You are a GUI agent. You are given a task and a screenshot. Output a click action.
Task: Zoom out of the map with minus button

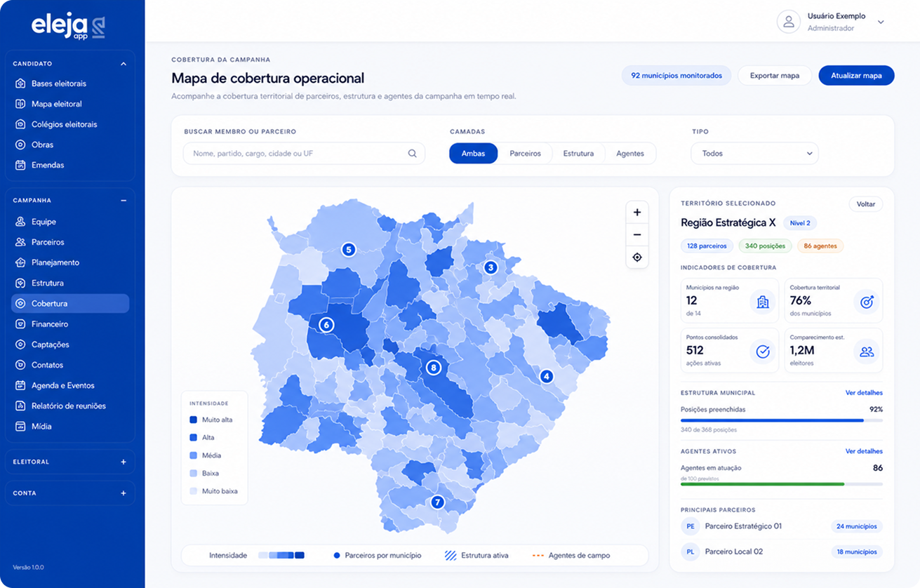[x=637, y=235]
